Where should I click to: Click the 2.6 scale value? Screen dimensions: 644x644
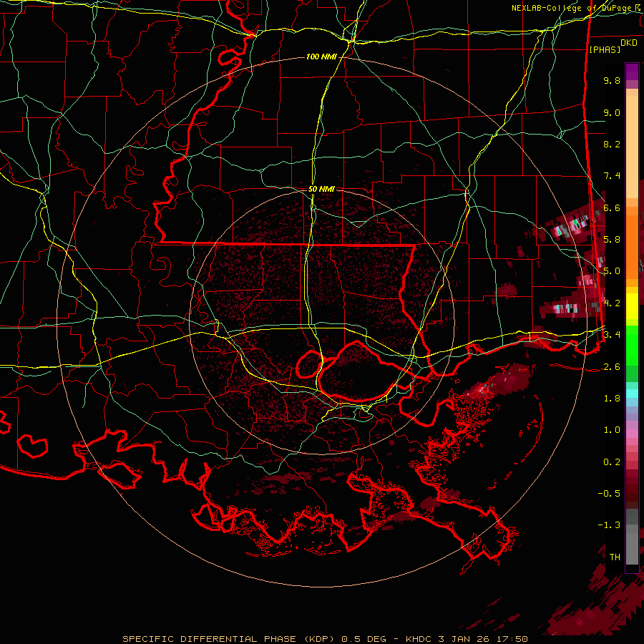click(612, 367)
